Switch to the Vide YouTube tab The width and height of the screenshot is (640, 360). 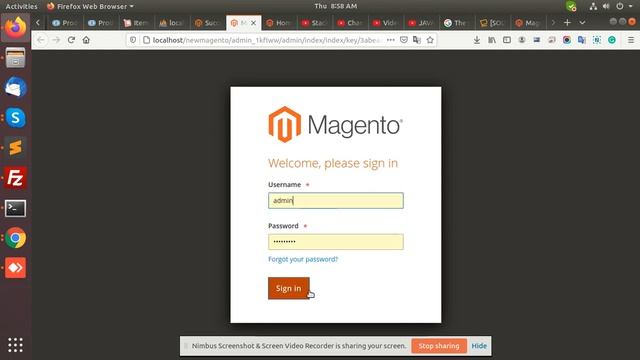coord(385,23)
